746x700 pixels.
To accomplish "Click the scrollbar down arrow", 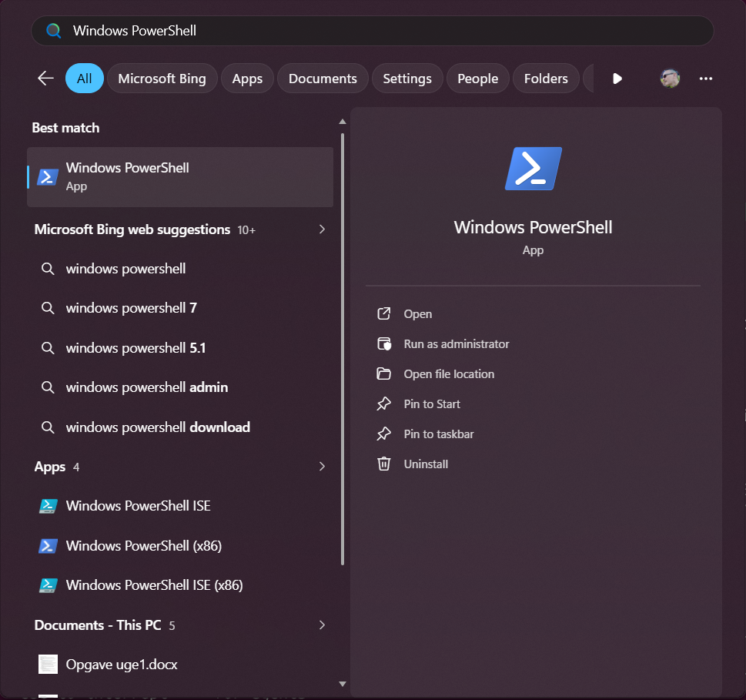I will tap(342, 684).
